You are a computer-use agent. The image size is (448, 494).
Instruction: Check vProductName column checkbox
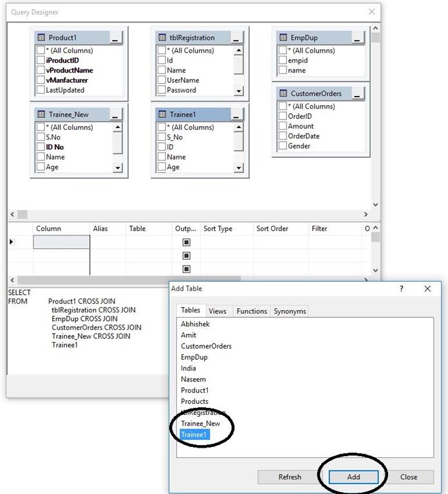(41, 70)
